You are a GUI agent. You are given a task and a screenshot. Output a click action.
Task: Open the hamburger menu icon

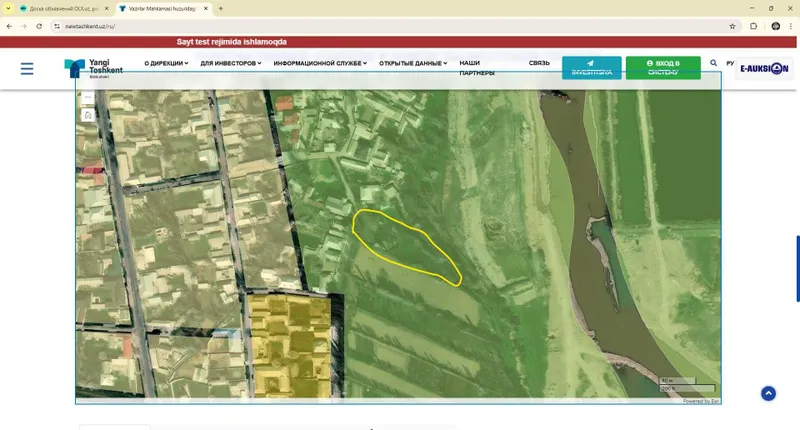(x=27, y=68)
